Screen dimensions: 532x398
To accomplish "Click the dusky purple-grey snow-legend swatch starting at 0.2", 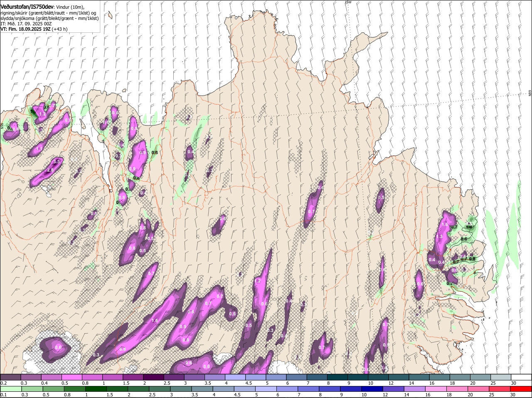I will click(11, 377).
